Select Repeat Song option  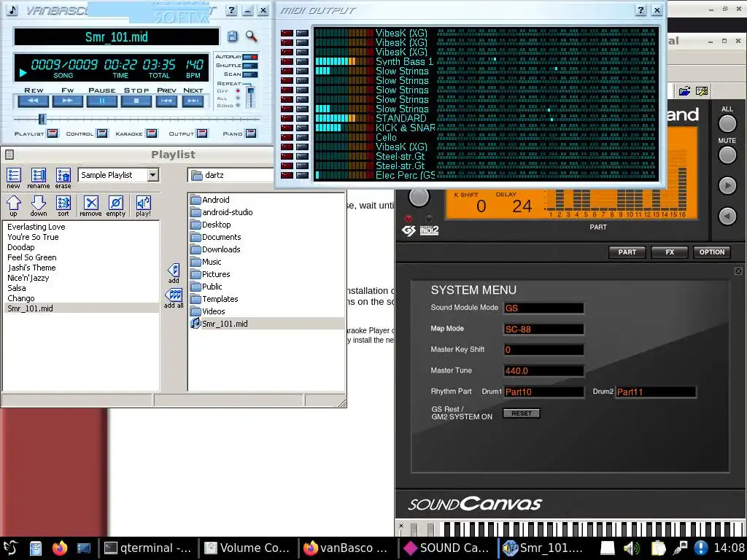pos(238,105)
